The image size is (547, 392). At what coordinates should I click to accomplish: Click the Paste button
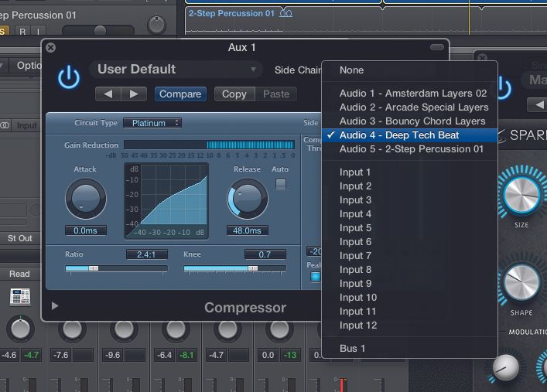click(x=276, y=94)
